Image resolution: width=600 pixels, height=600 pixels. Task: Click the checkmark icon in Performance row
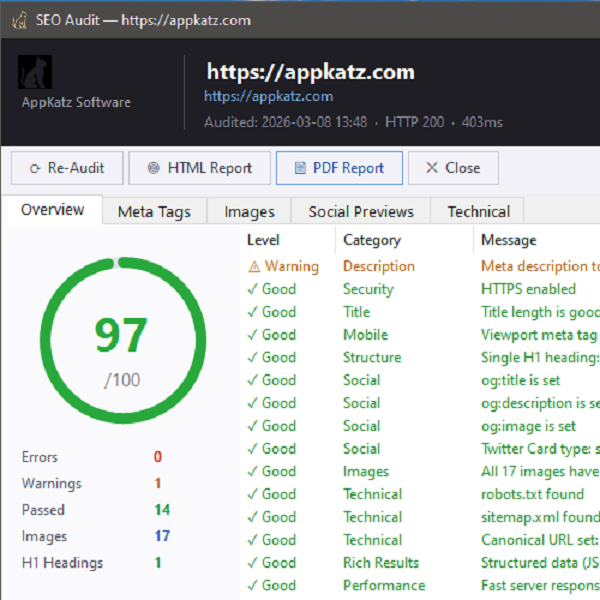pyautogui.click(x=253, y=585)
